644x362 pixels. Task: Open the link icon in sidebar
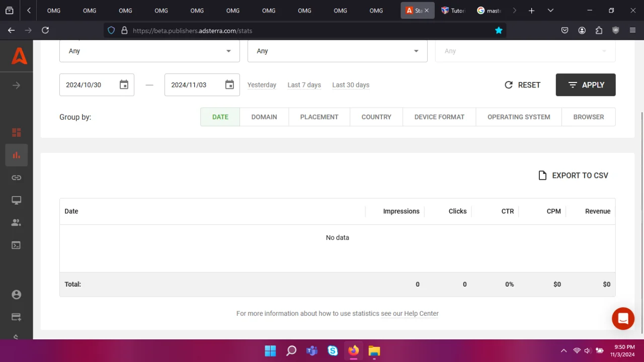[x=17, y=177]
